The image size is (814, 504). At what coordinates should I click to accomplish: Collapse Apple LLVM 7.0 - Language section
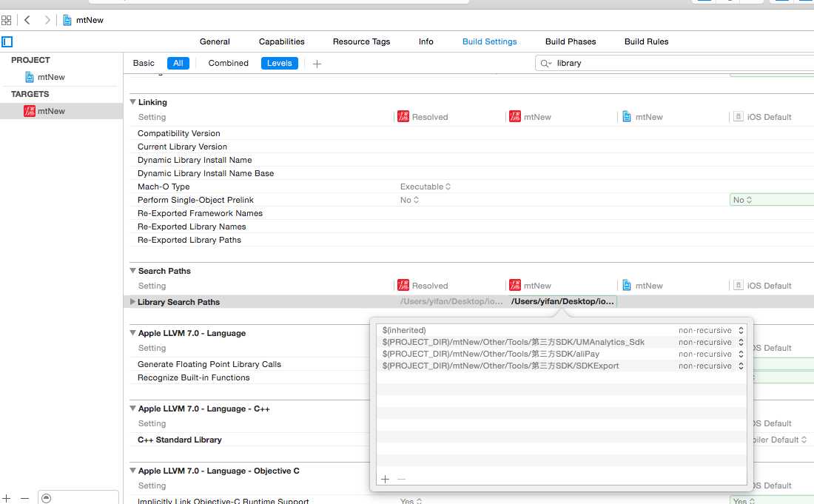click(x=133, y=333)
